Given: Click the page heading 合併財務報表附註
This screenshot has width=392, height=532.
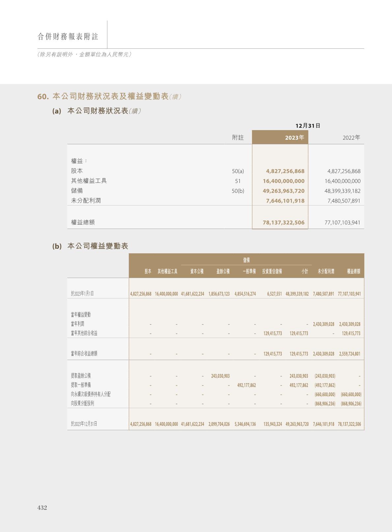Looking at the screenshot, I should (68, 37).
